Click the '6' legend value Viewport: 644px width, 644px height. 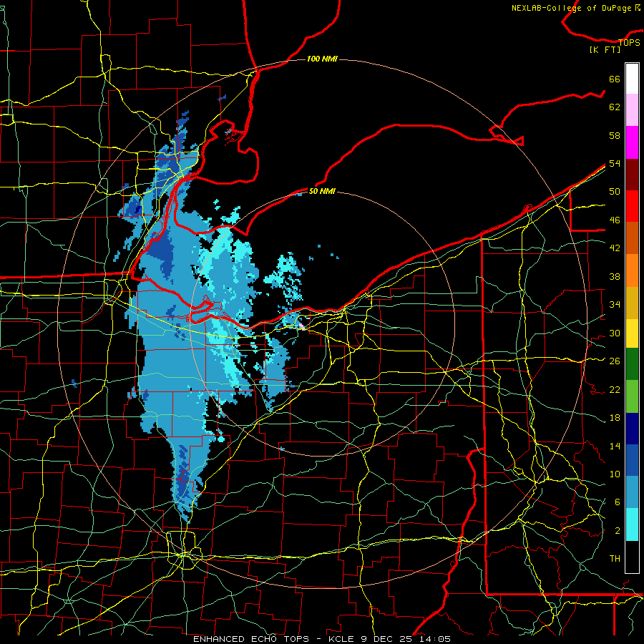pyautogui.click(x=617, y=502)
